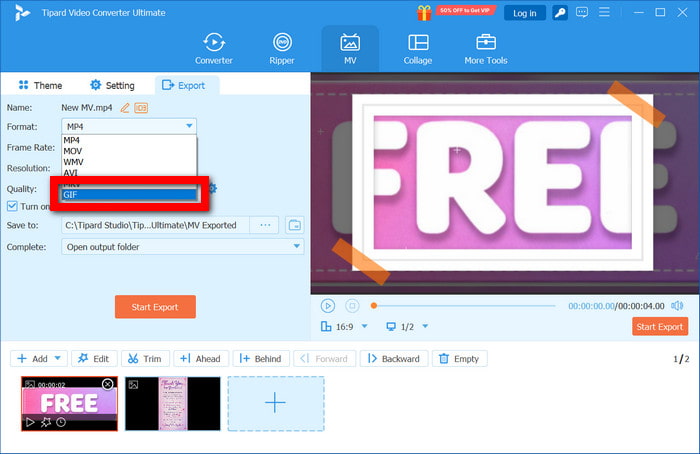Image resolution: width=700 pixels, height=454 pixels.
Task: Click the 1/2 monitor icon
Action: [391, 327]
